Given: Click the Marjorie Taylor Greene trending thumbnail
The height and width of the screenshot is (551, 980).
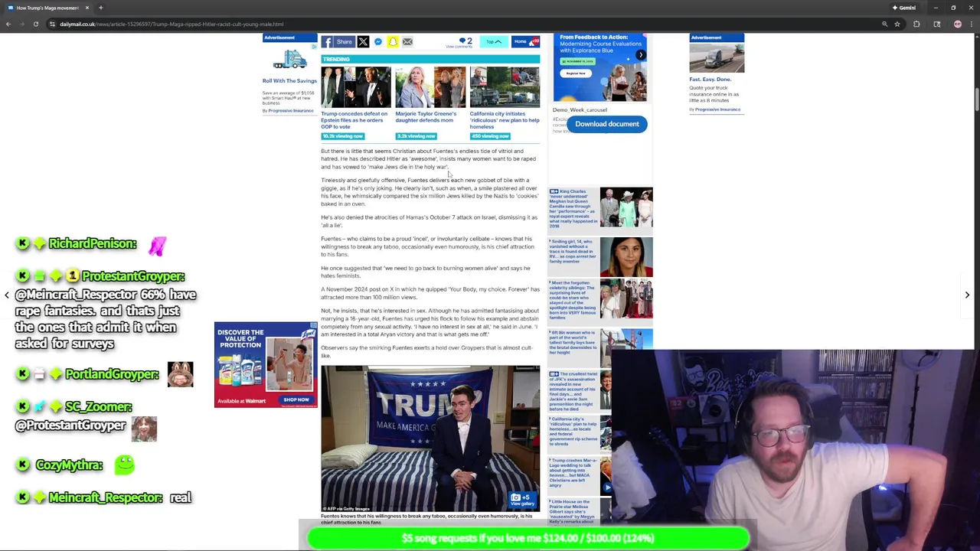Looking at the screenshot, I should [430, 87].
